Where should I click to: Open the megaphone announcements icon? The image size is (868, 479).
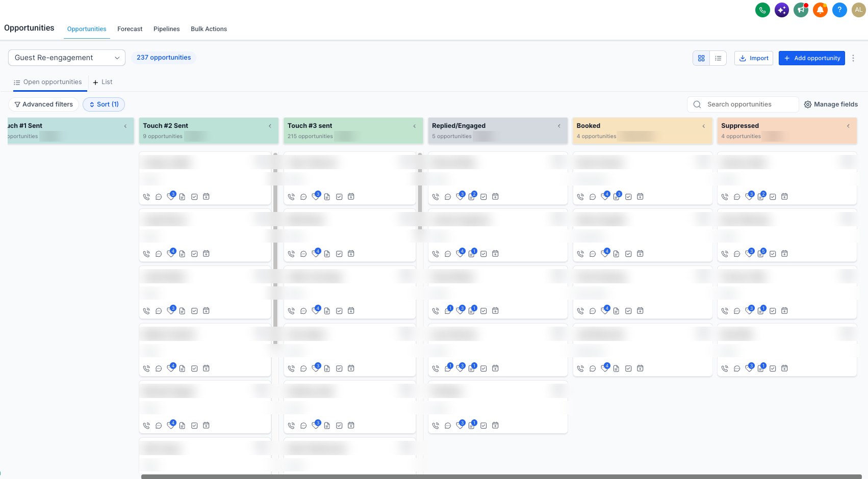point(801,10)
